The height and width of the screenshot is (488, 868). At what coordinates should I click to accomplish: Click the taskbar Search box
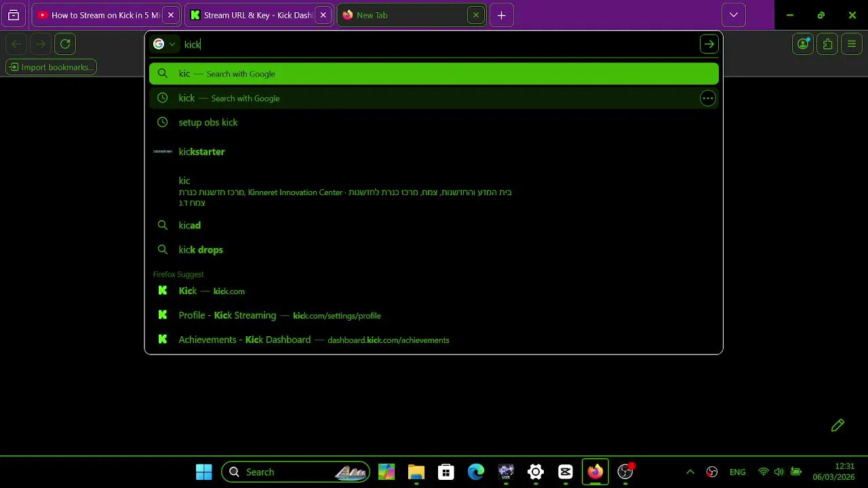(x=296, y=472)
